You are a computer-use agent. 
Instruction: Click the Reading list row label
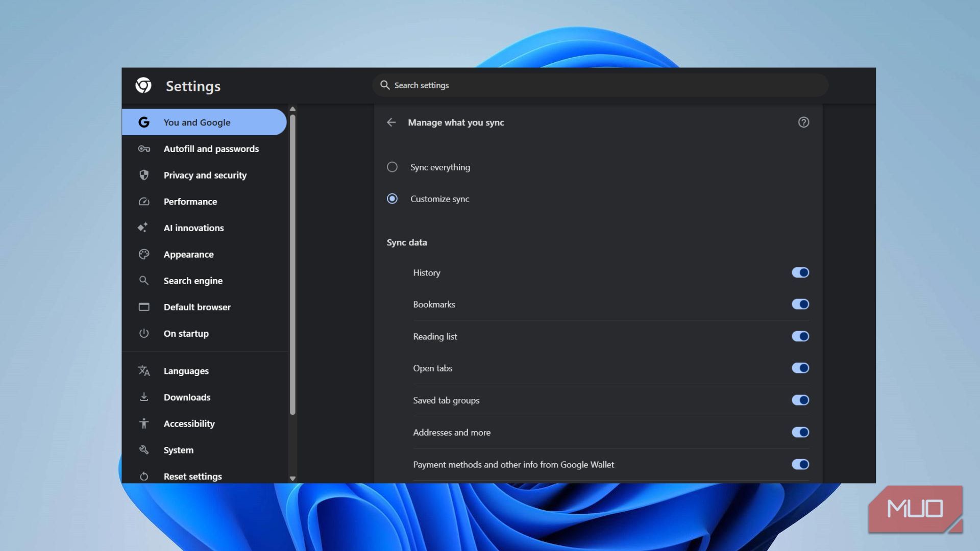(x=435, y=336)
